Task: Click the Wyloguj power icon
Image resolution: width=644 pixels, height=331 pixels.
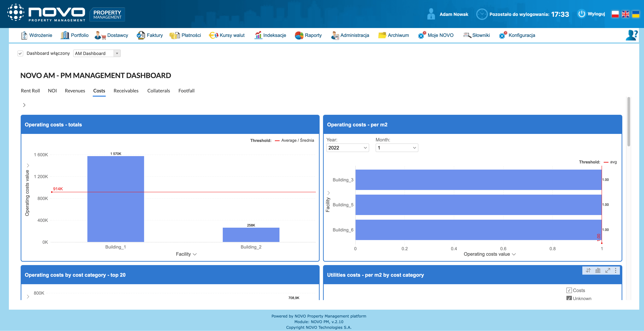Action: [581, 14]
